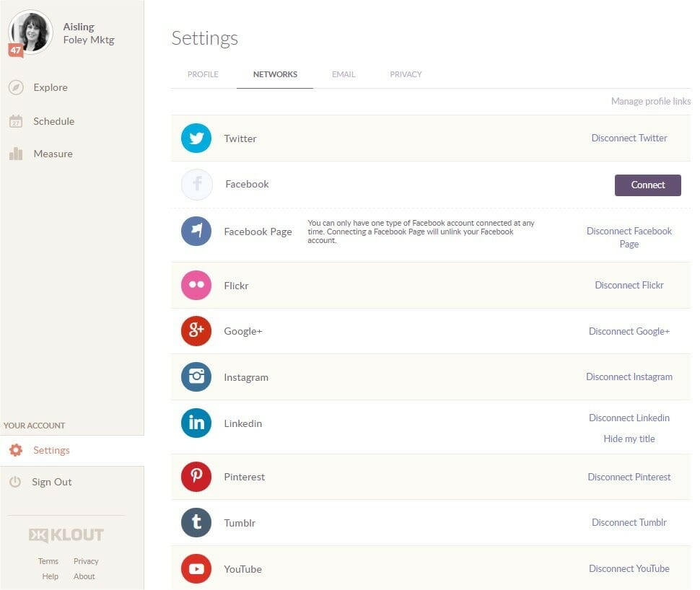Click the faded Facebook icon

tap(197, 185)
